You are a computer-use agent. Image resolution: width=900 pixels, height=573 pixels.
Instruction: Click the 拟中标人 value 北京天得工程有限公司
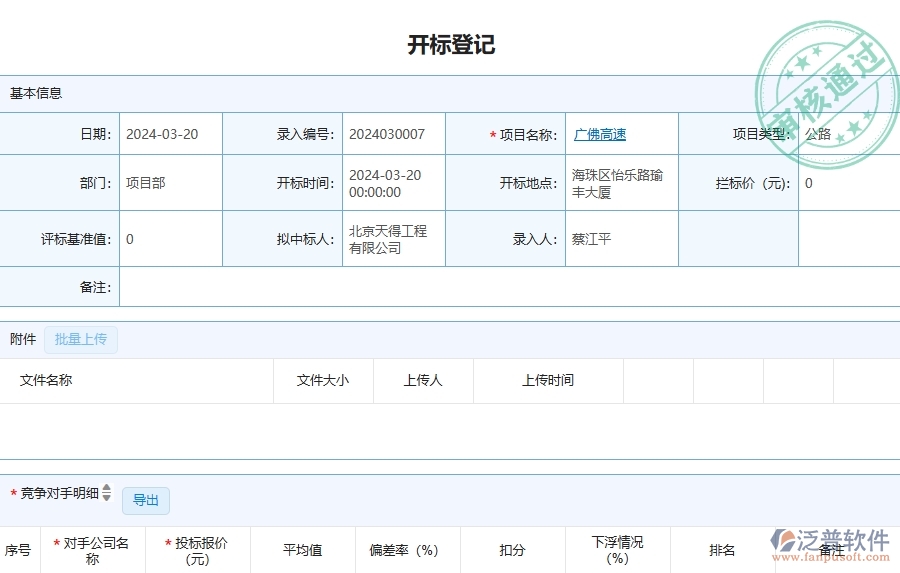(x=388, y=239)
